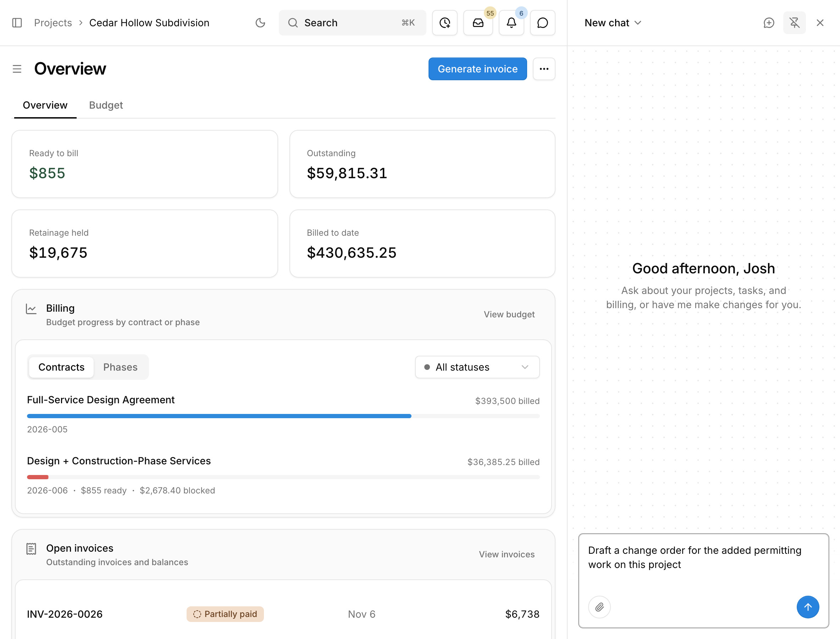This screenshot has width=840, height=639.
Task: Click the Billed to date $430,635.25 card
Action: [x=422, y=244]
